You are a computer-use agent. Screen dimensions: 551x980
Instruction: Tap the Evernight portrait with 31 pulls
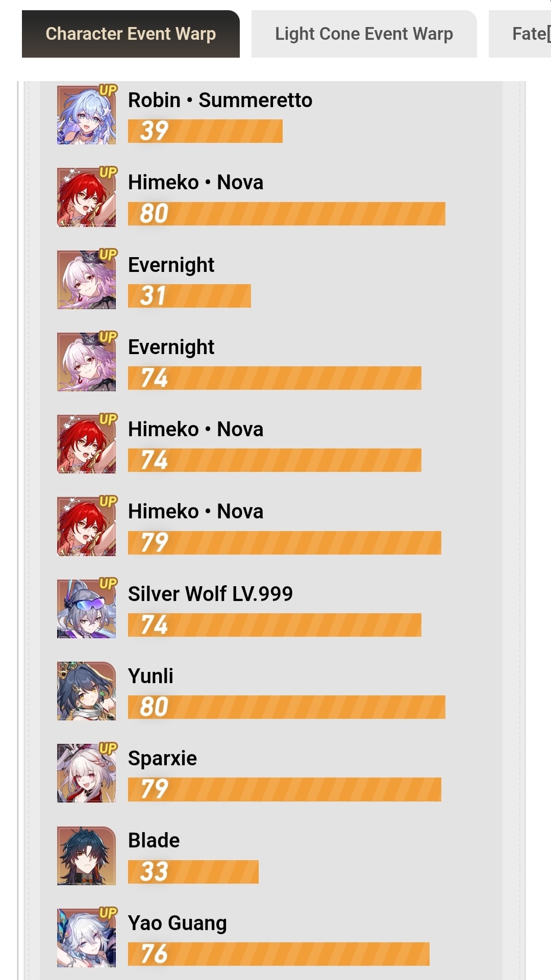click(86, 280)
